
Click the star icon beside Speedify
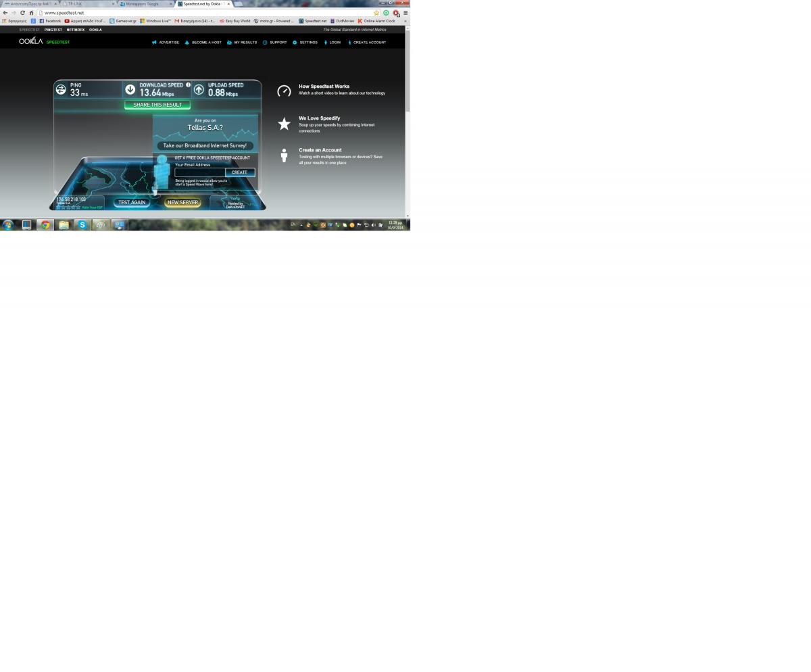284,124
